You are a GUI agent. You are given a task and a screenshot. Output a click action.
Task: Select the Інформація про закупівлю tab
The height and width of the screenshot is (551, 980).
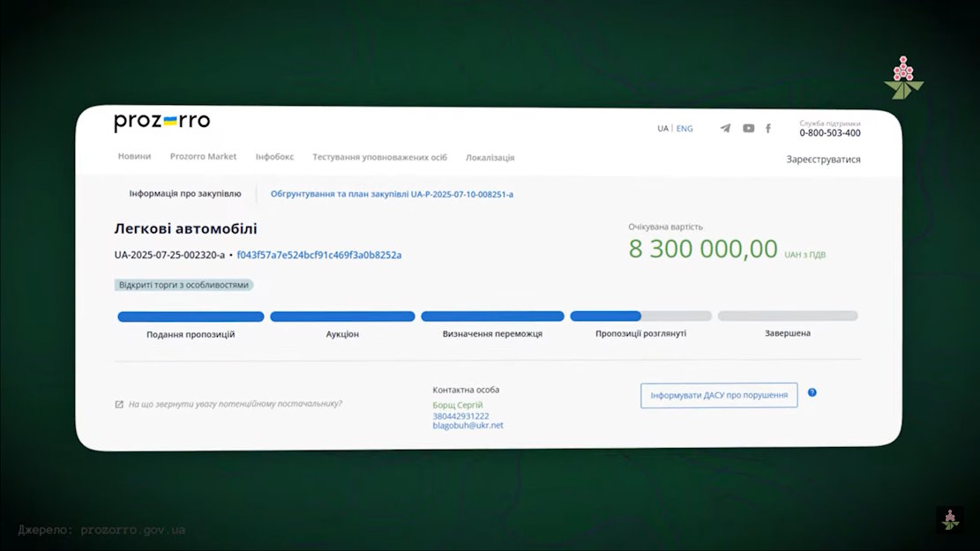(x=184, y=193)
